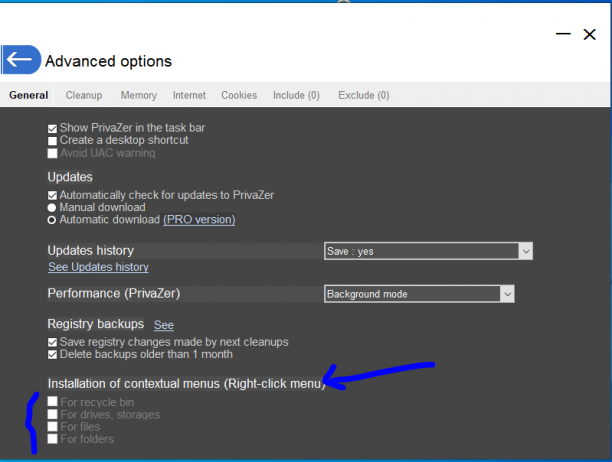Viewport: 612px width, 462px height.
Task: Click the Updates section heading
Action: tap(70, 177)
